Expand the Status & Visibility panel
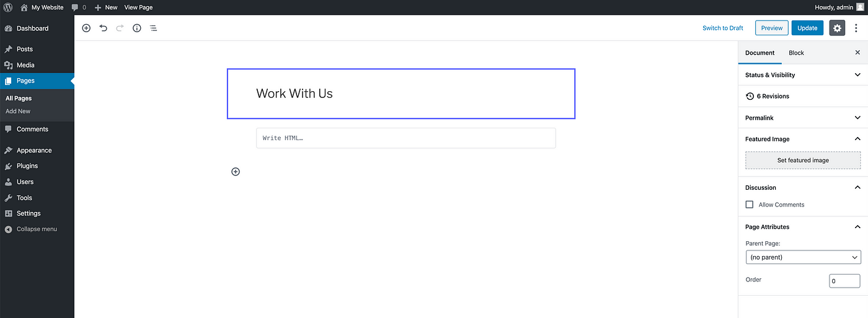 [x=803, y=75]
